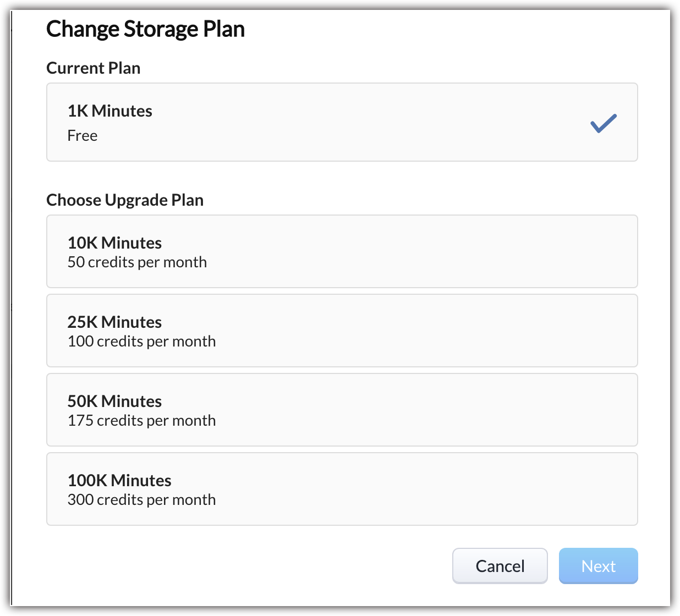680x616 pixels.
Task: Click the 'Choose Upgrade Plan' section label
Action: pyautogui.click(x=125, y=200)
